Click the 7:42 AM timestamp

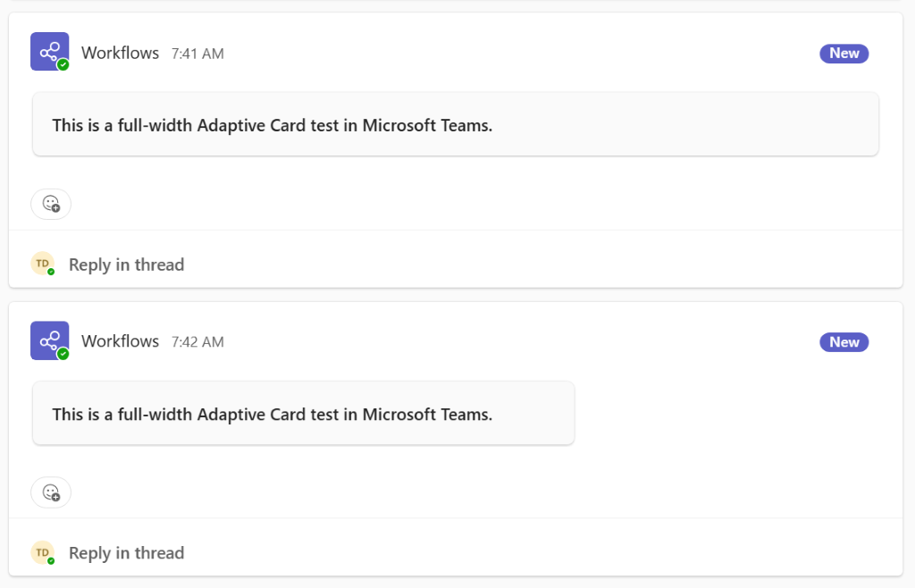point(197,342)
